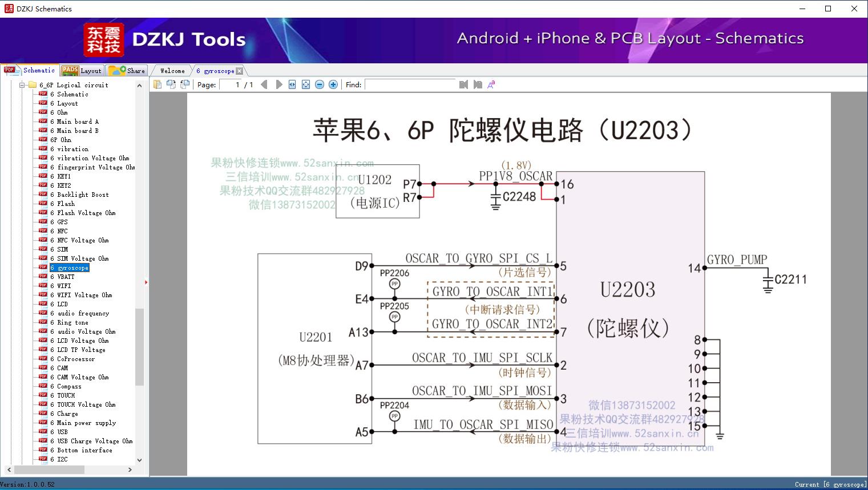Open the 6 Main board B item

pos(74,131)
